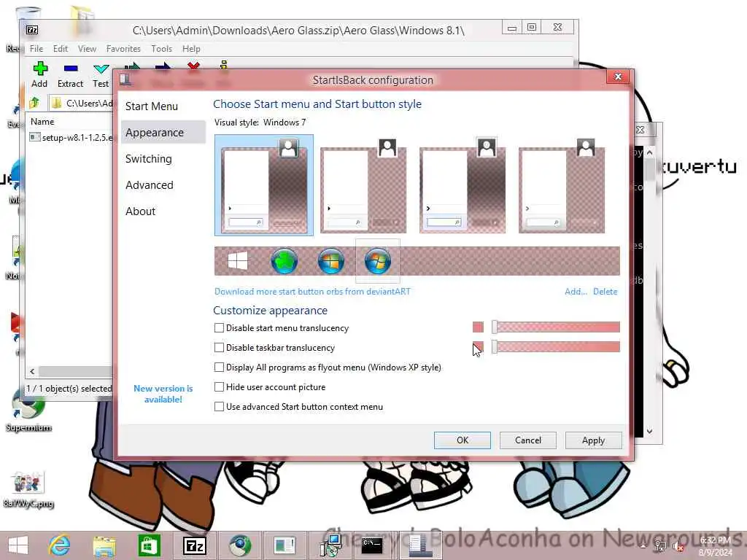Open File Explorer from the taskbar

pos(104,545)
